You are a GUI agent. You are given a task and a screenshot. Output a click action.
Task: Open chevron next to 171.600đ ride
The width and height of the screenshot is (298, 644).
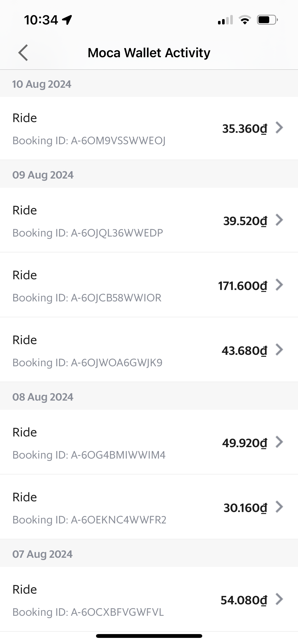click(x=279, y=285)
